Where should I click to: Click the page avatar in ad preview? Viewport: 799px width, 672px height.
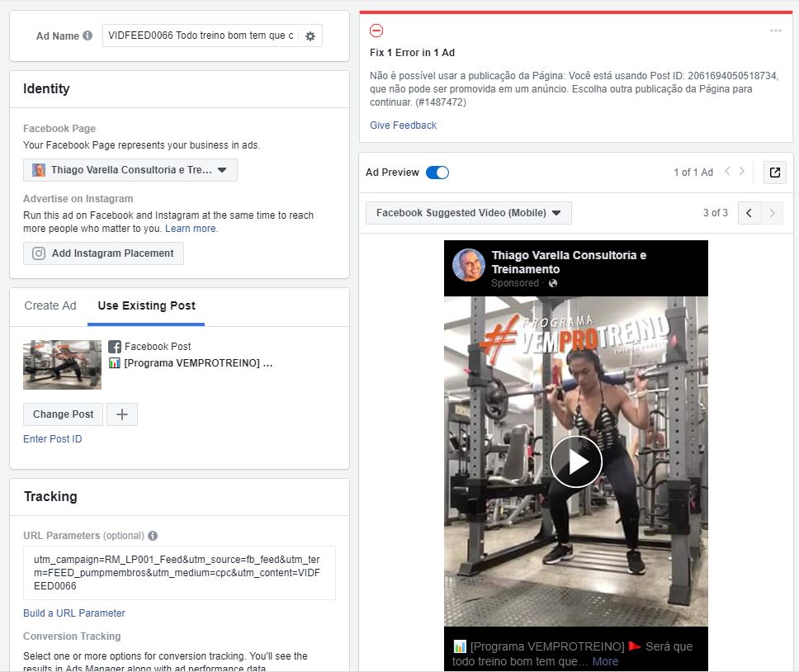point(468,265)
